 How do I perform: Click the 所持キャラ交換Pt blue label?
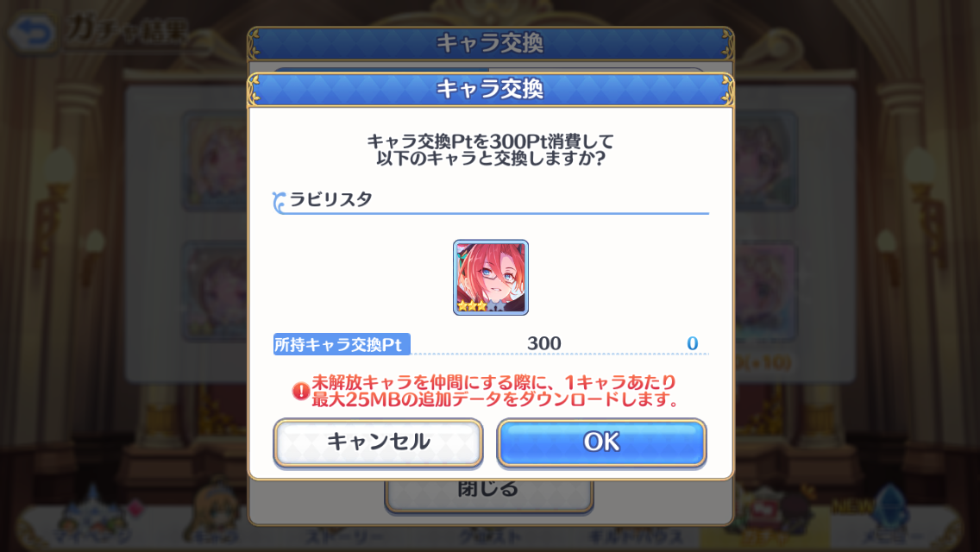[342, 344]
